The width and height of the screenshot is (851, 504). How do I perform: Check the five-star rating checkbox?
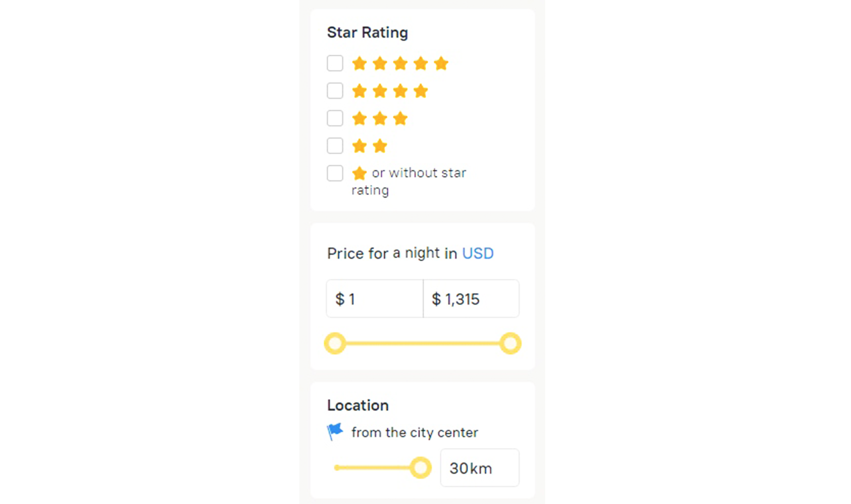pyautogui.click(x=335, y=63)
